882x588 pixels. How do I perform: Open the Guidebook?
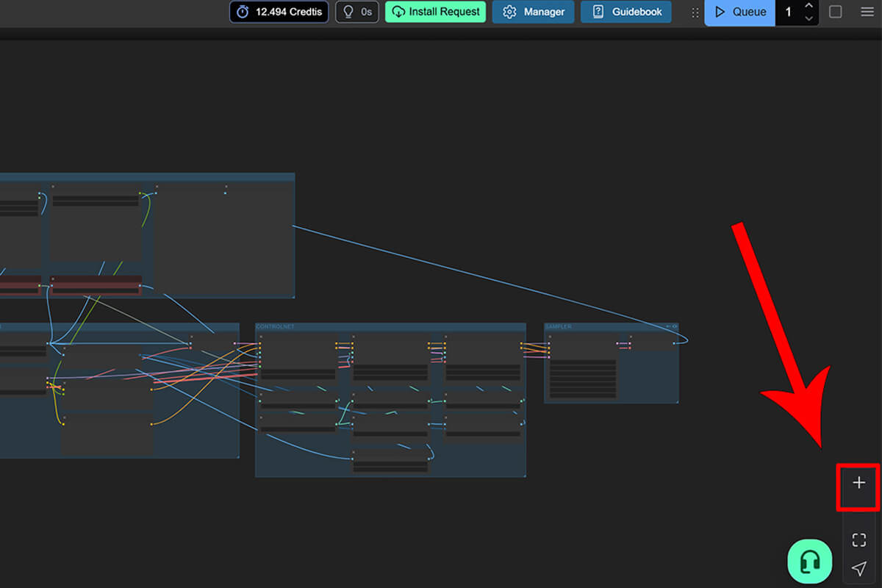[x=626, y=12]
